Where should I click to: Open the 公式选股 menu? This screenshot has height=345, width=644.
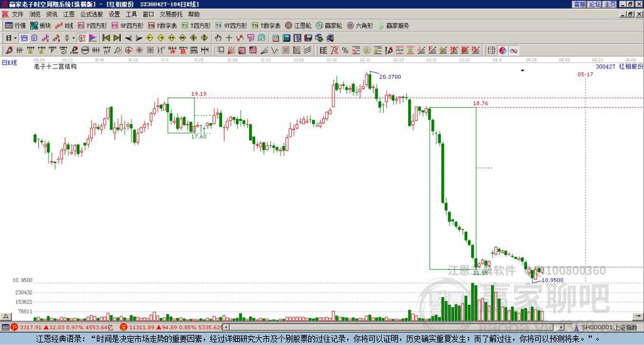(92, 14)
